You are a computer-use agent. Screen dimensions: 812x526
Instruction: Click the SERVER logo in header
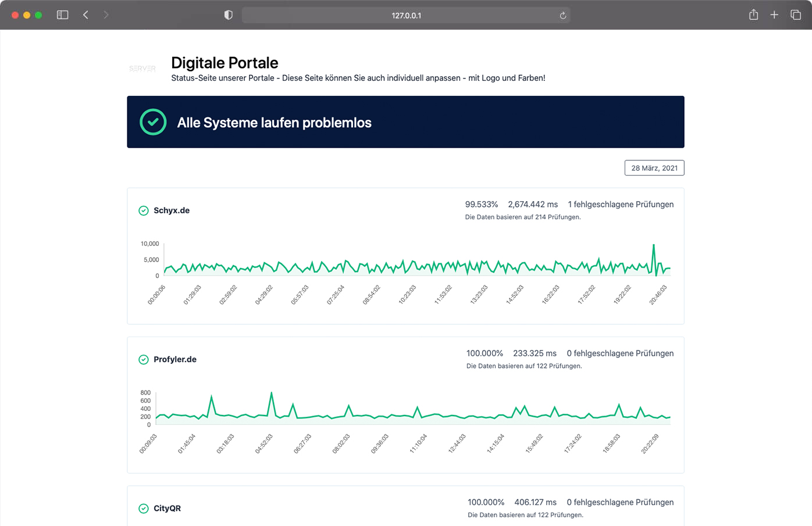[x=143, y=69]
